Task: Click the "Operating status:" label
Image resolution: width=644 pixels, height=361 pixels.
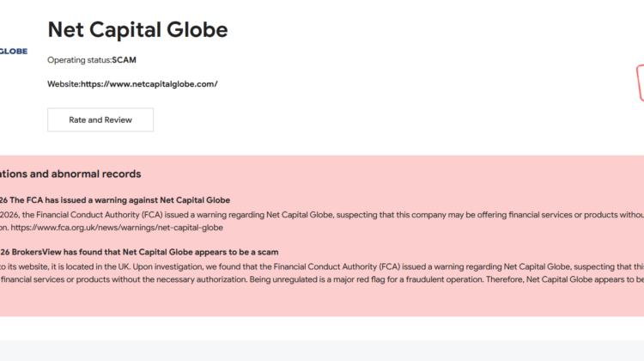Action: (79, 60)
